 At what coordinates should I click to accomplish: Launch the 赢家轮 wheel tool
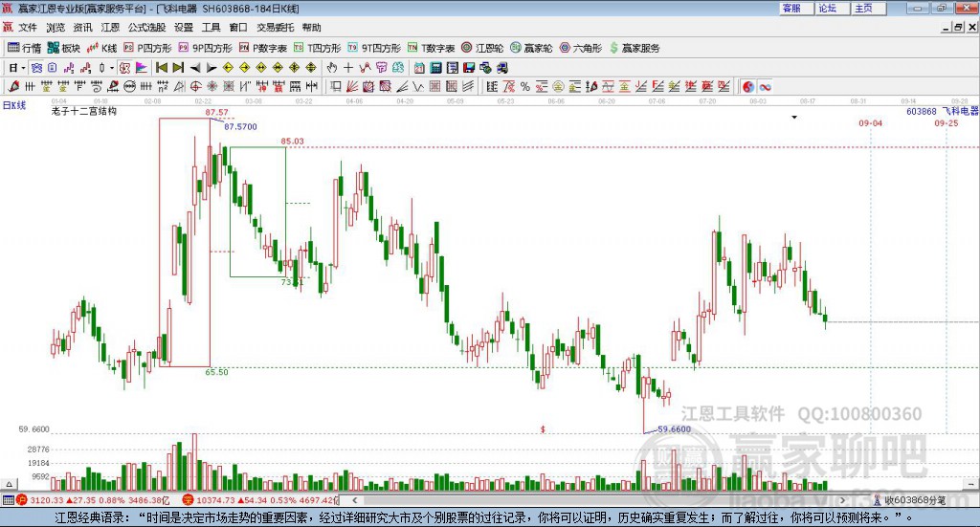pos(531,48)
